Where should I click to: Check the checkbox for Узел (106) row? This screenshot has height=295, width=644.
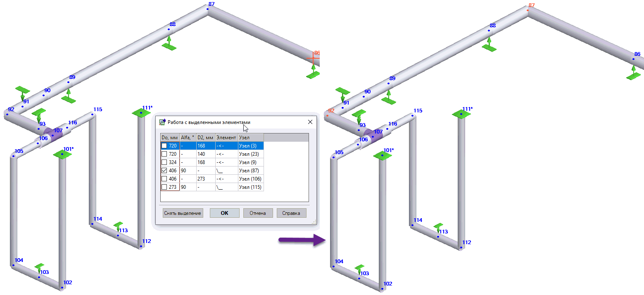pyautogui.click(x=164, y=179)
